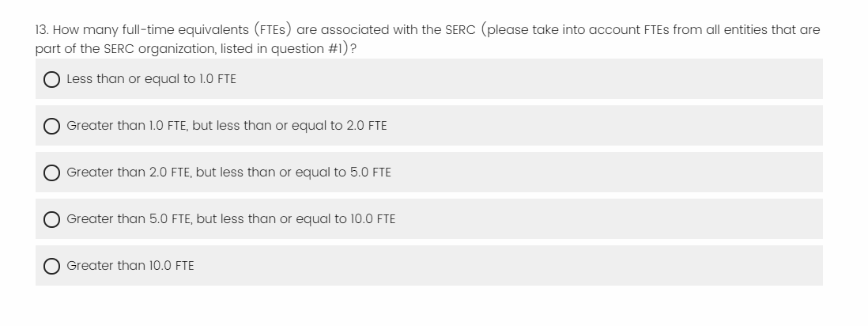Choose the 1.0 to 2.0 FTE radio circle
The width and height of the screenshot is (868, 326).
53,126
